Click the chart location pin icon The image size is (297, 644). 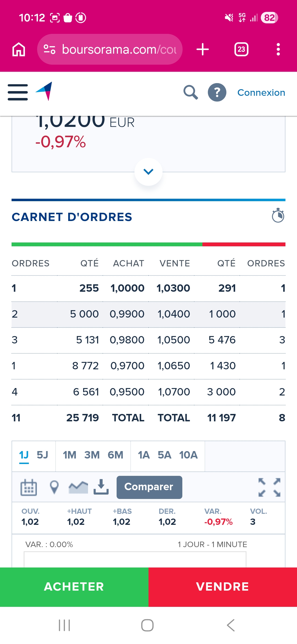(x=54, y=487)
